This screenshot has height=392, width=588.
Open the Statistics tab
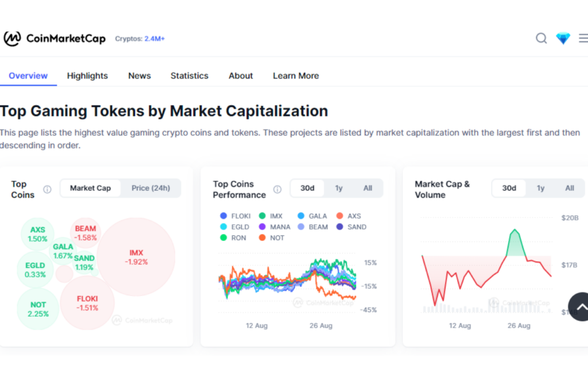tap(189, 76)
